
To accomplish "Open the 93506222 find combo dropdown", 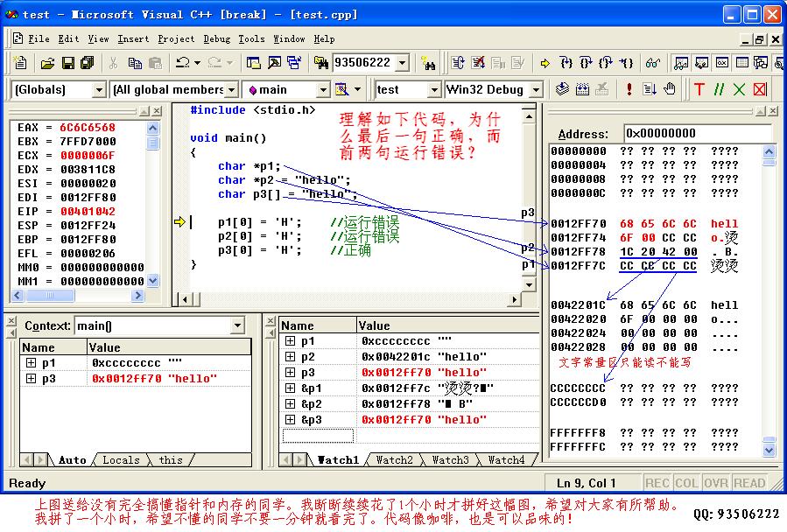I will click(403, 63).
